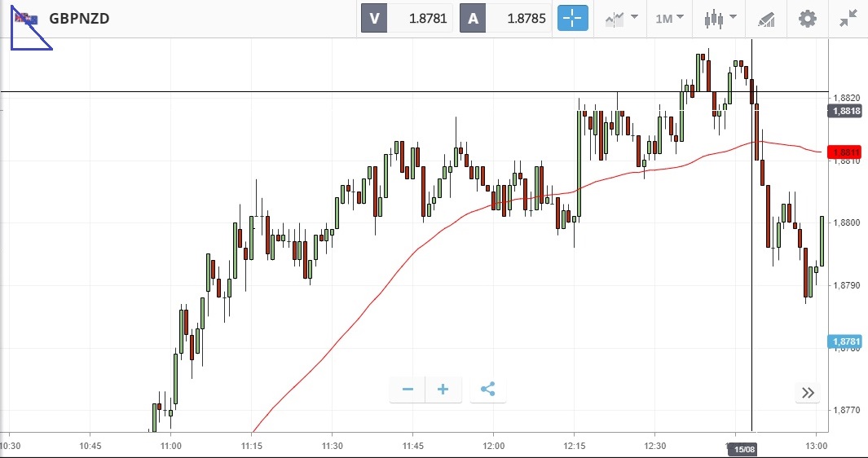
Task: Click the blue 1,8781 current price label
Action: [845, 341]
